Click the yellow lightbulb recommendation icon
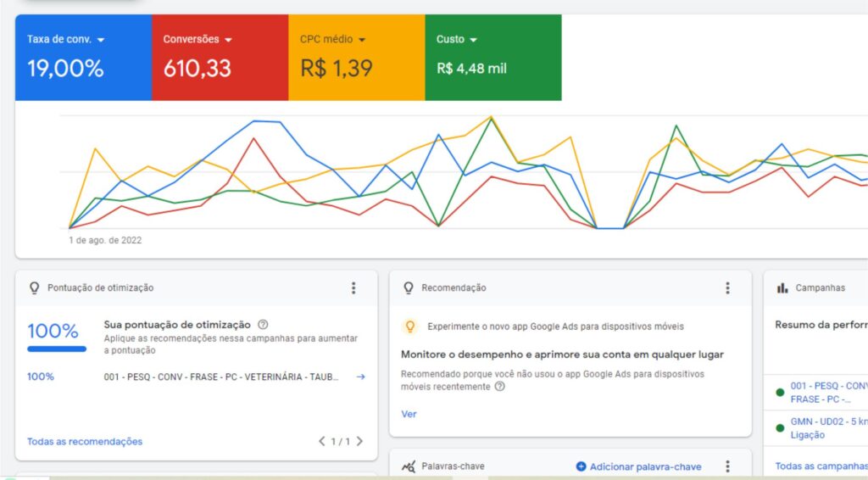Screen dimensions: 868x480 [410, 327]
